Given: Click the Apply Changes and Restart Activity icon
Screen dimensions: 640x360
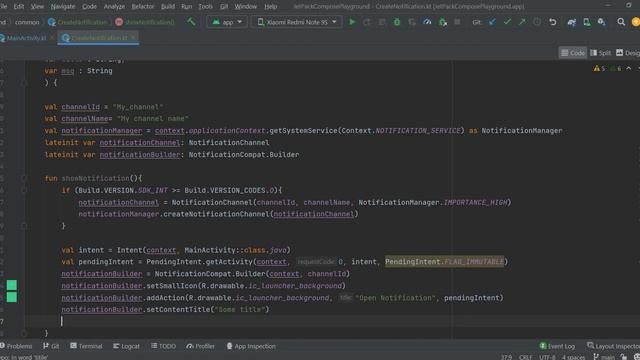Looking at the screenshot, I should click(x=367, y=22).
